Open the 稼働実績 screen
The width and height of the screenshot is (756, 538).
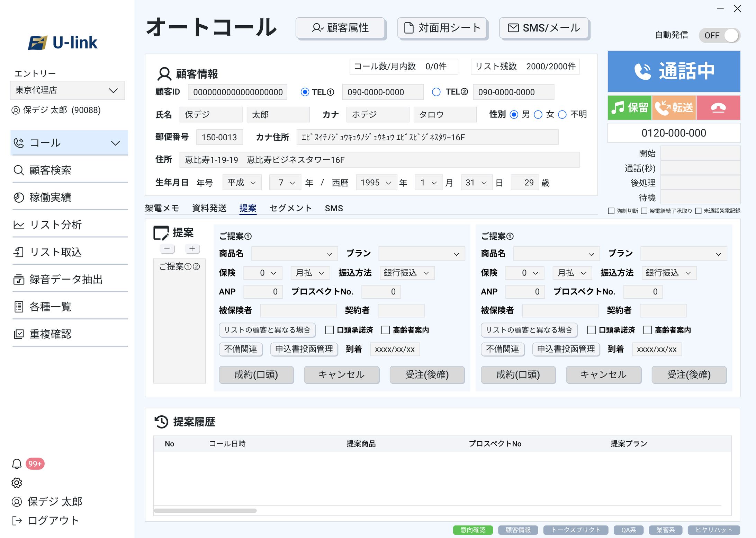pos(51,197)
